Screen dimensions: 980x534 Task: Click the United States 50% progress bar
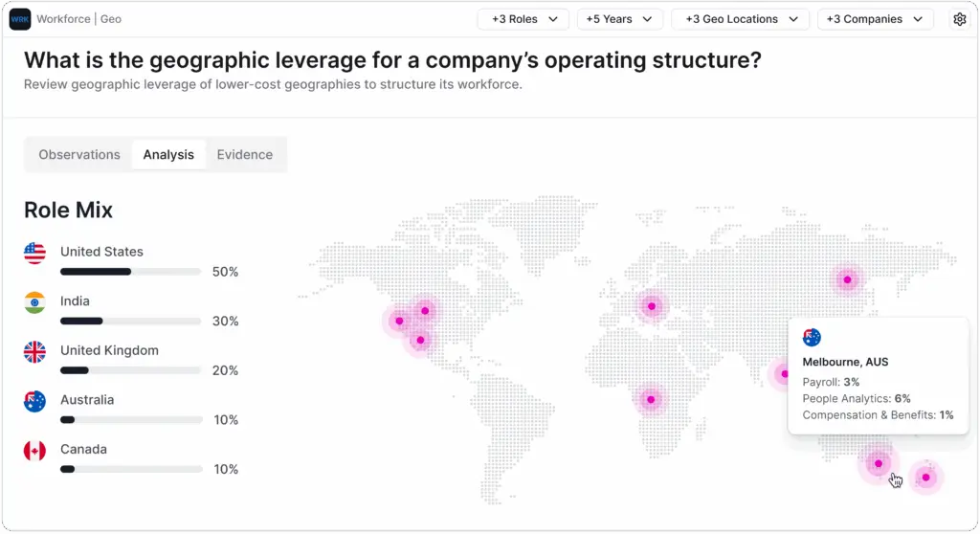(x=131, y=272)
